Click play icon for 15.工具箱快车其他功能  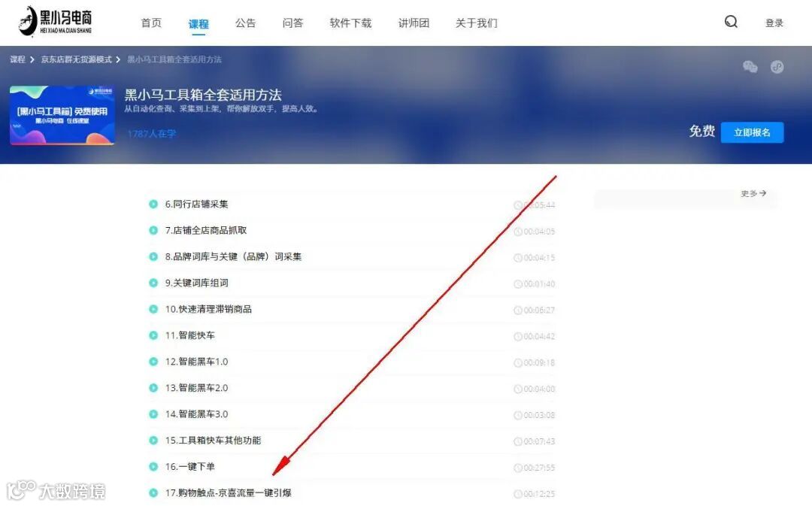pyautogui.click(x=153, y=441)
